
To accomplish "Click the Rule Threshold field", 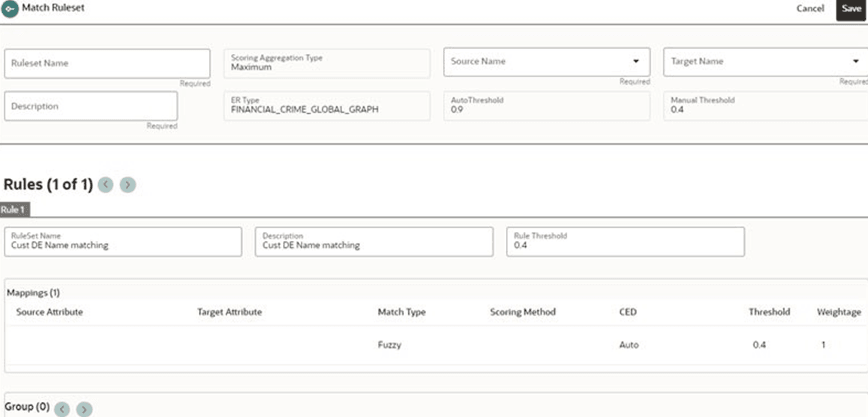I will (626, 241).
